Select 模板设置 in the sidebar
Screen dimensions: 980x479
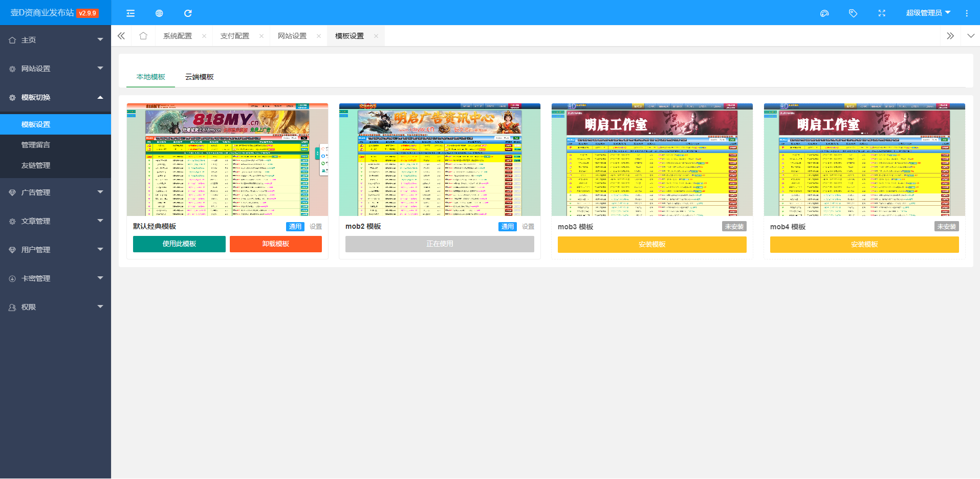point(55,124)
